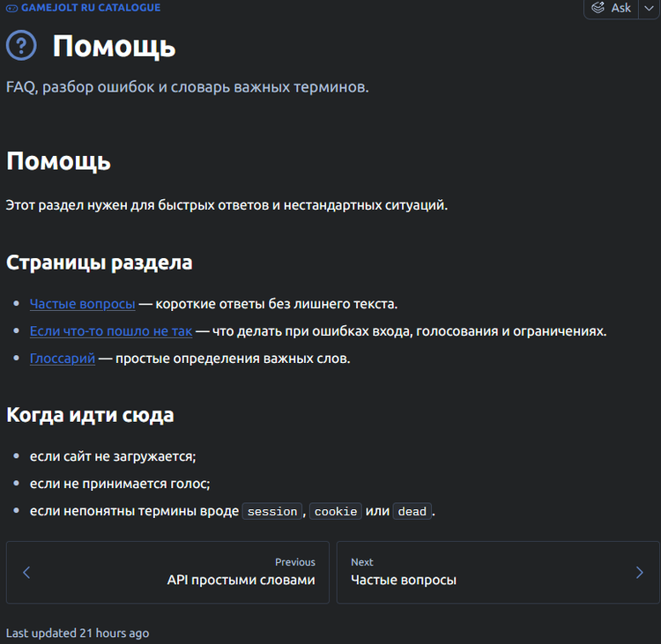Viewport: 661px width, 644px height.
Task: Click the "Страницы раздела" heading
Action: click(99, 263)
